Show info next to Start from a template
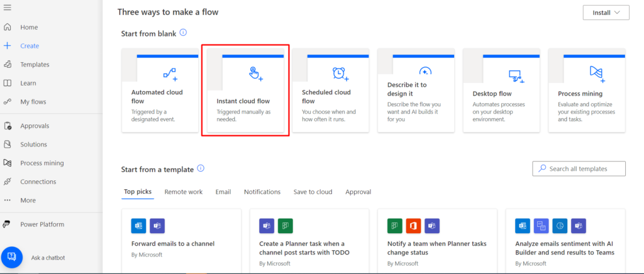The image size is (644, 274). coord(201,168)
